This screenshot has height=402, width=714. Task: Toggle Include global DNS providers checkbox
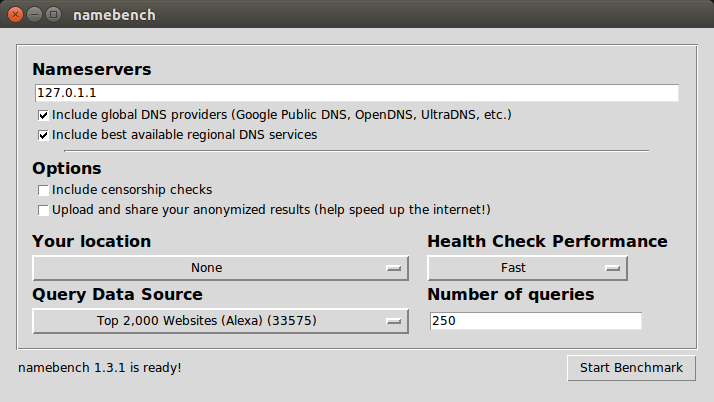click(x=43, y=115)
